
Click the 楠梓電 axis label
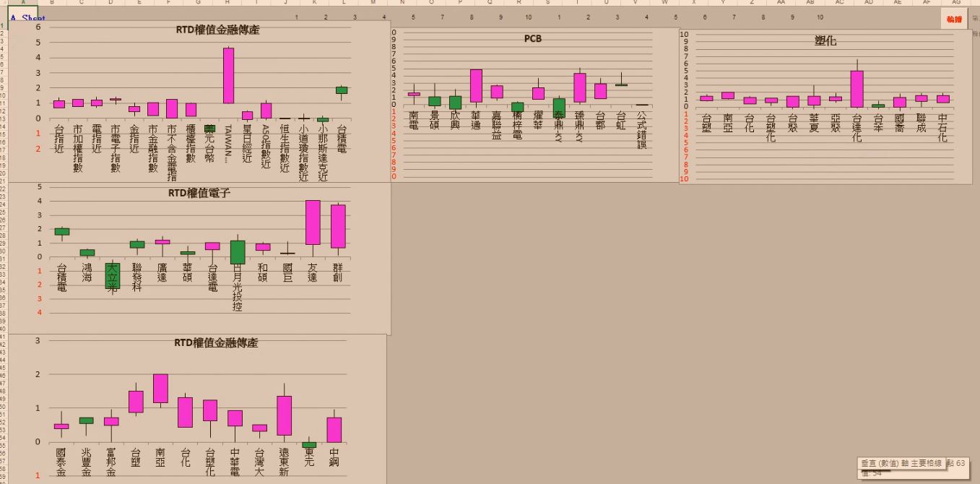point(518,125)
